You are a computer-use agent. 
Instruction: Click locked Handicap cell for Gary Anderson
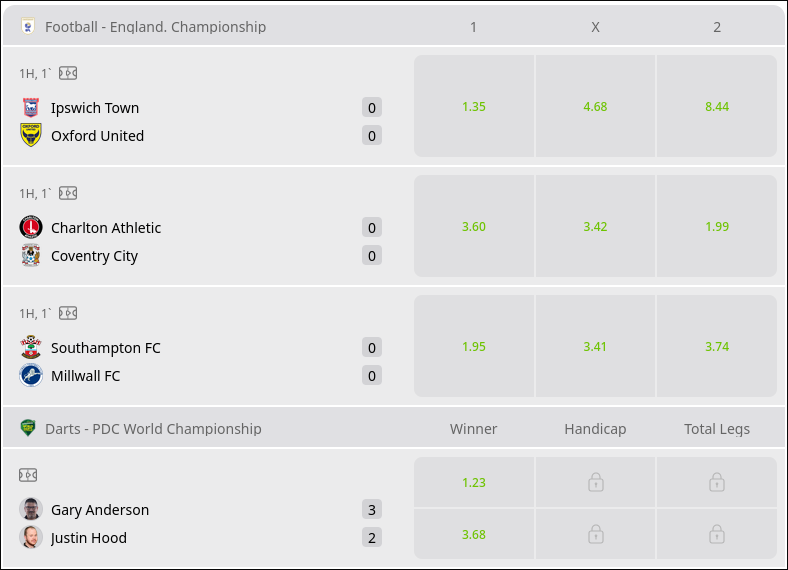595,482
